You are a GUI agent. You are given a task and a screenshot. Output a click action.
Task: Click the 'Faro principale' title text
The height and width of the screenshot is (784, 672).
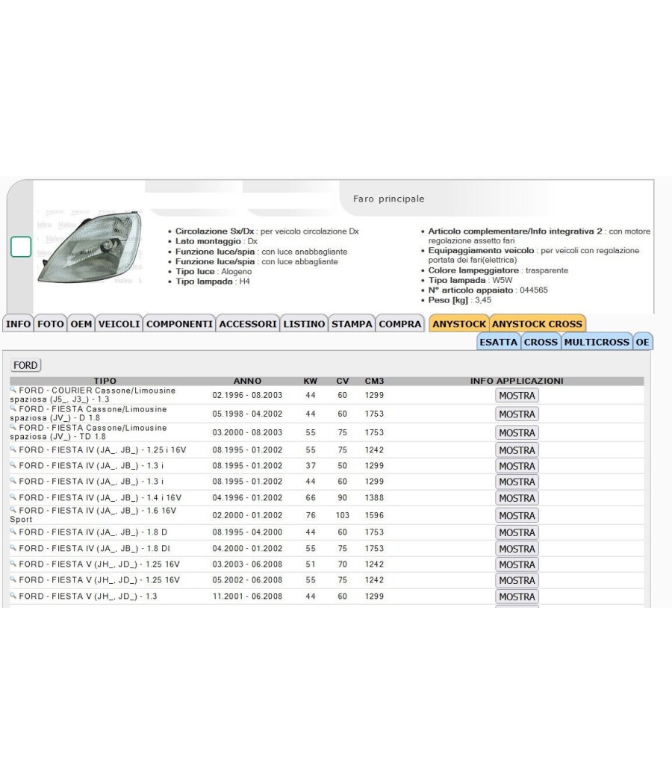(388, 199)
